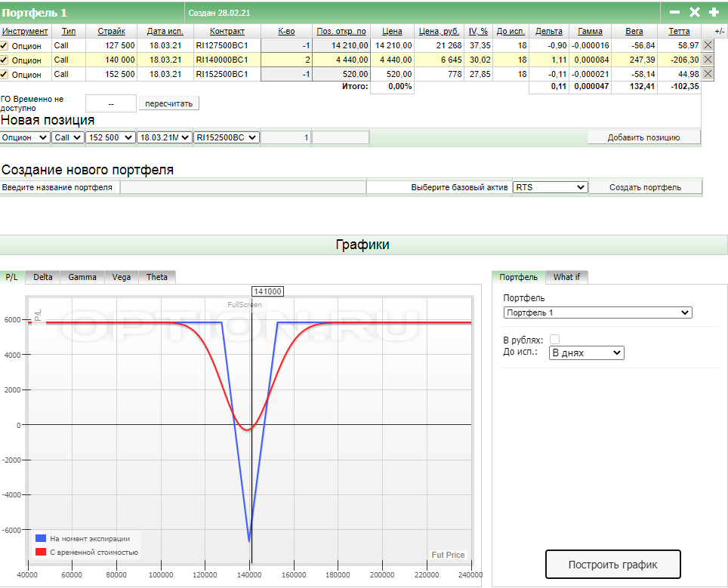Open chart FullScreen mode
728x588 pixels.
click(x=244, y=304)
